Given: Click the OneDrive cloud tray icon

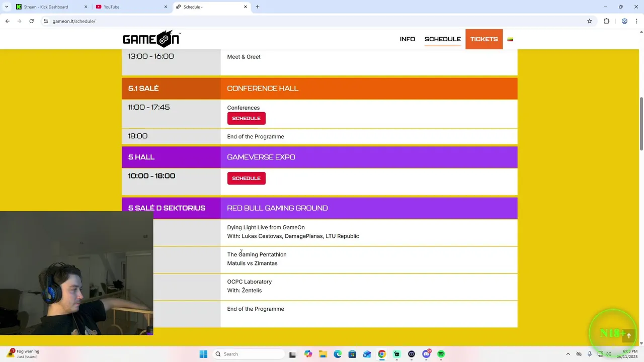Looking at the screenshot, I should [579, 354].
